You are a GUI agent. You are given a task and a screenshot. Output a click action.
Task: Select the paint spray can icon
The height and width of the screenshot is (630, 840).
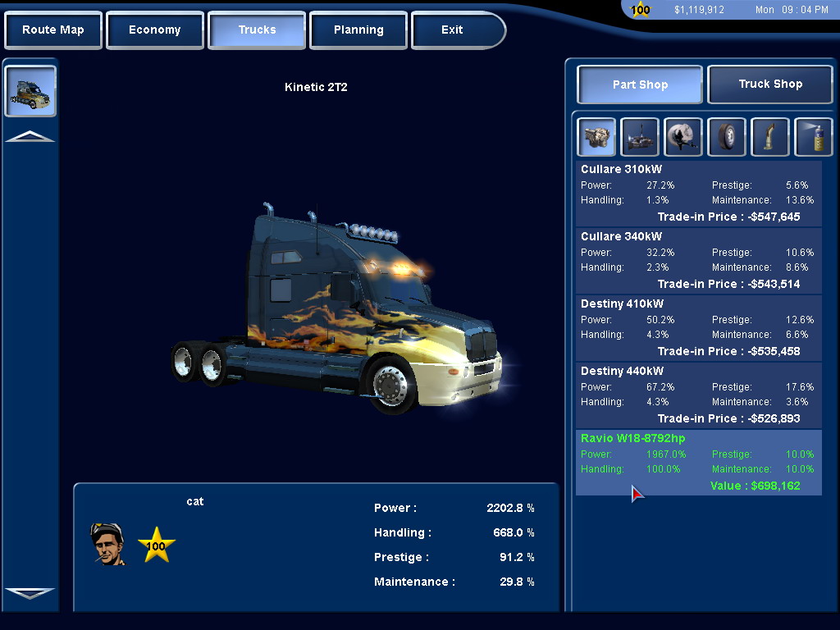click(x=813, y=137)
